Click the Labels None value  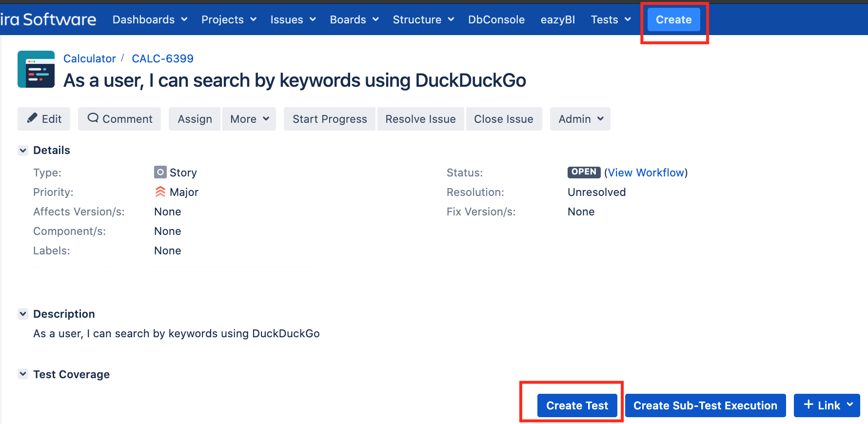pos(168,251)
